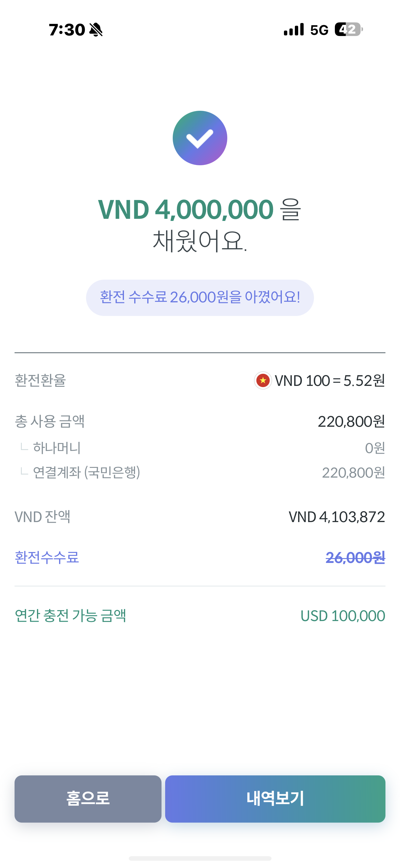Tap the struck-through 26,000원 fee amount
Screen dimensions: 400x868
pyautogui.click(x=355, y=558)
